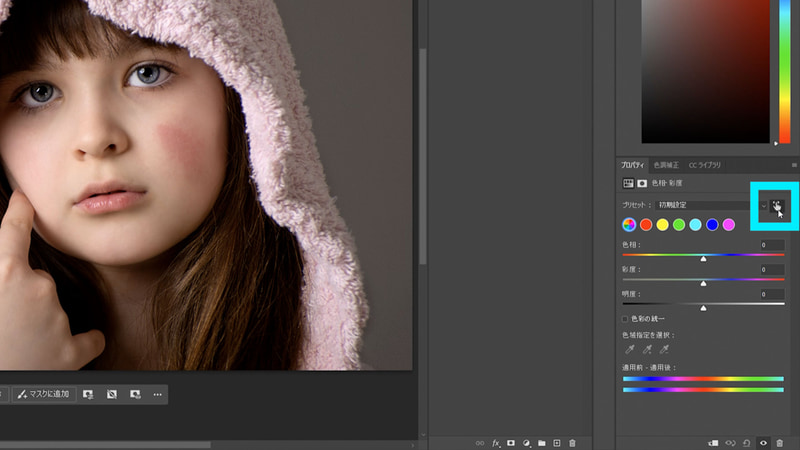Create new fill or adjustment layer

526,443
